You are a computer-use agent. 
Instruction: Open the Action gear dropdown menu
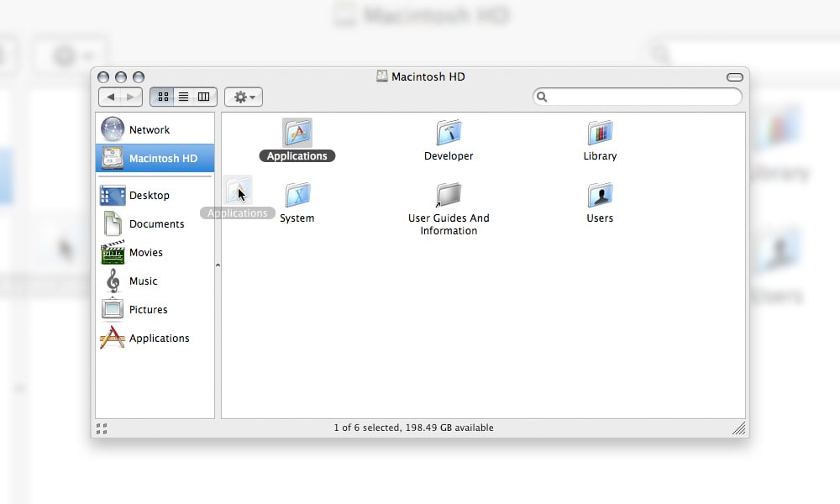pos(244,97)
